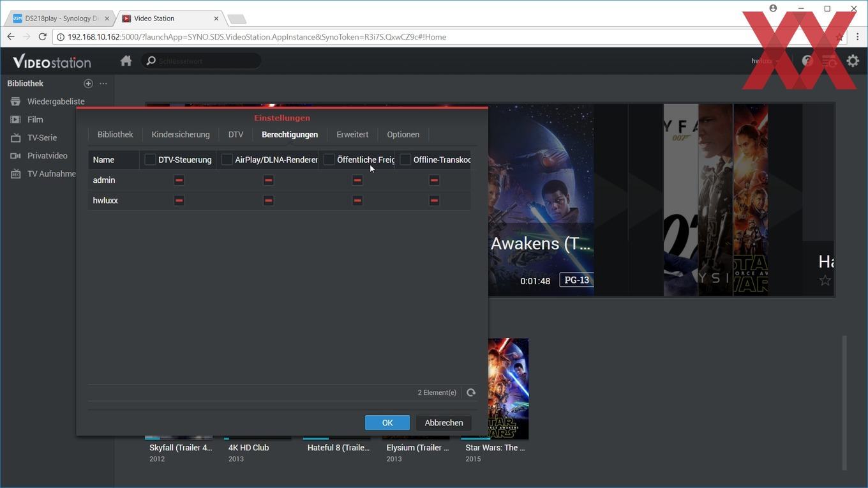Image resolution: width=868 pixels, height=488 pixels.
Task: Toggle Öffentliche Freigabe for admin
Action: (357, 180)
